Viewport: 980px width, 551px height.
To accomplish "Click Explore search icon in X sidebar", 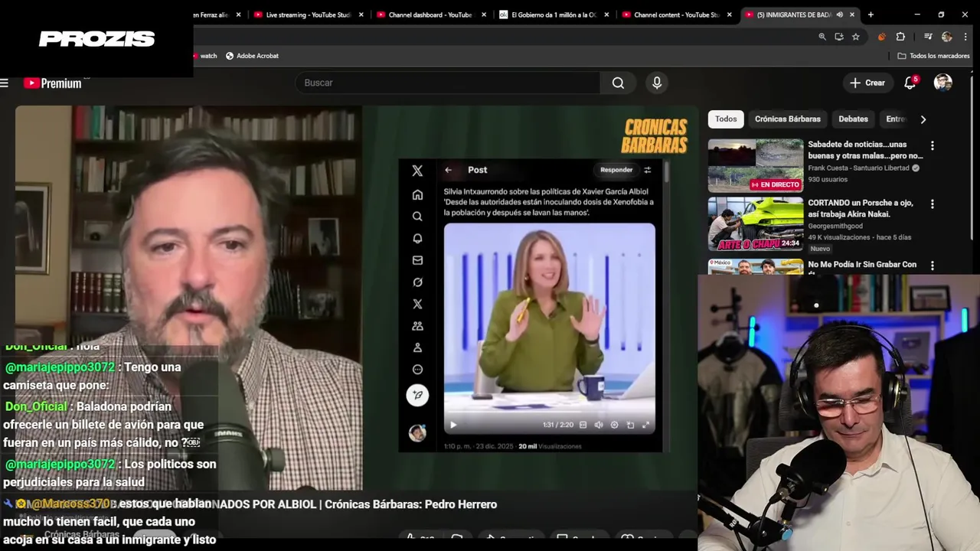I will (417, 217).
